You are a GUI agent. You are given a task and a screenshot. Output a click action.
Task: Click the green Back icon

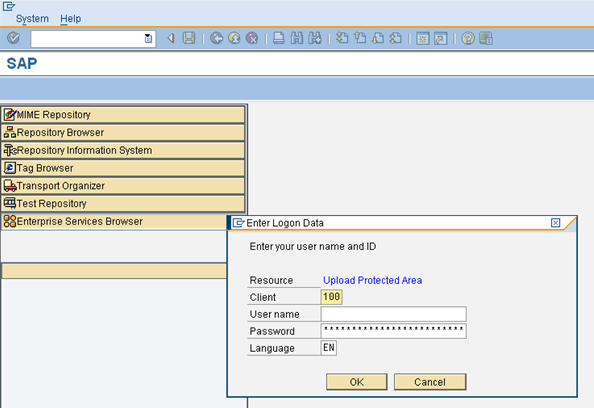(216, 38)
